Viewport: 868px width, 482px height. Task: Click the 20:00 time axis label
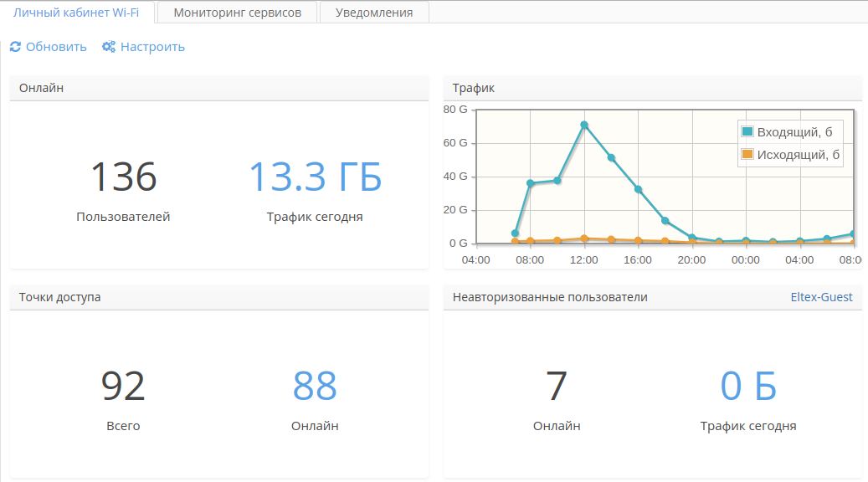coord(691,260)
